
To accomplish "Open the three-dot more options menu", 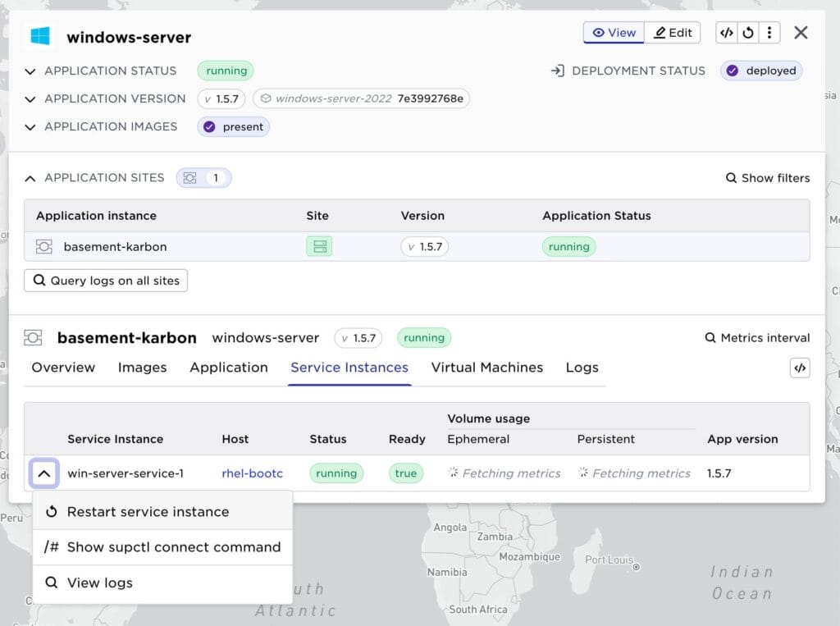I will coord(769,33).
